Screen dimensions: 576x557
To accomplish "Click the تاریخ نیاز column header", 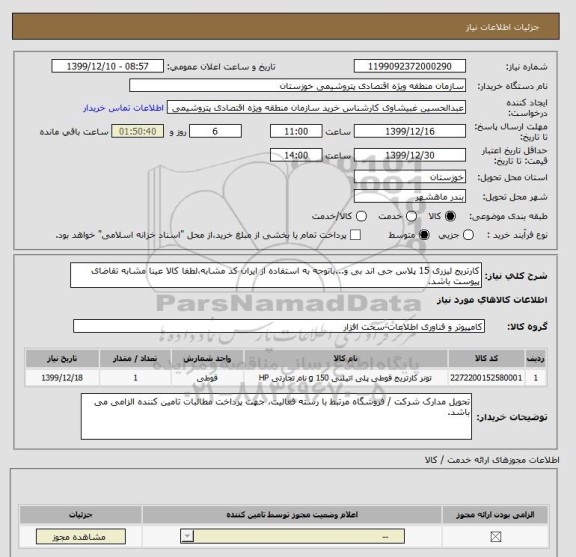I will click(x=62, y=359).
